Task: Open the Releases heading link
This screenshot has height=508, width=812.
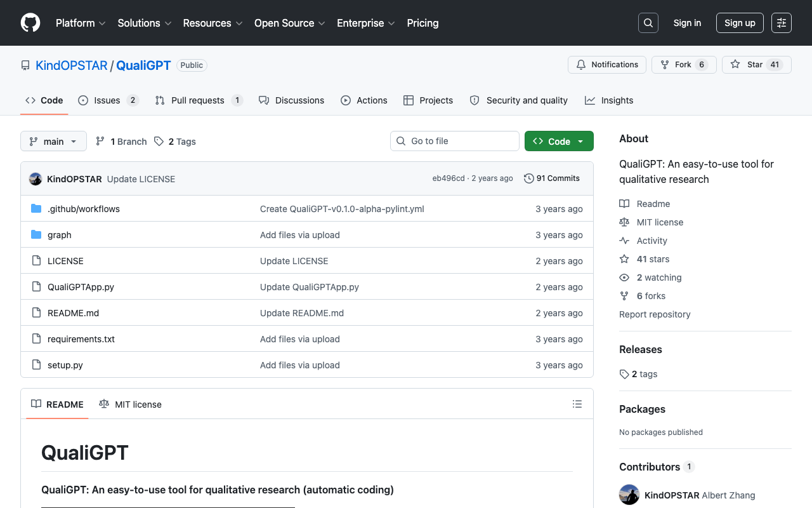Action: tap(640, 349)
